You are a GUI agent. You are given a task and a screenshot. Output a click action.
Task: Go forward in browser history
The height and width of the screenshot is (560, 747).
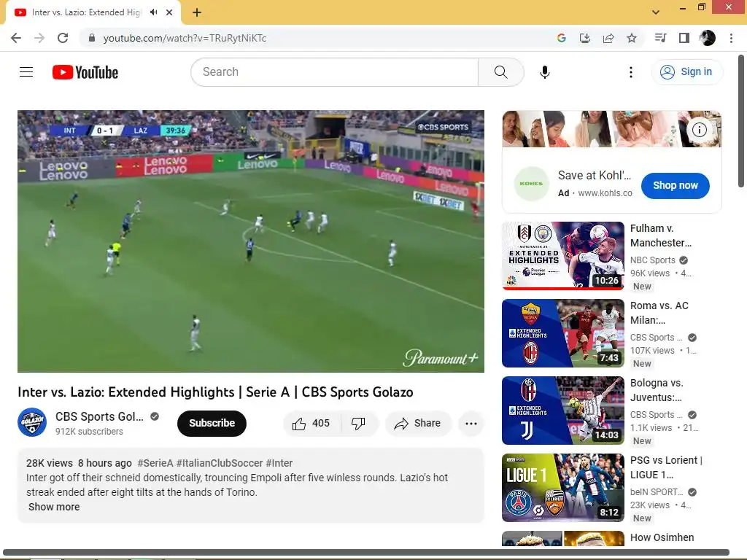(x=39, y=38)
